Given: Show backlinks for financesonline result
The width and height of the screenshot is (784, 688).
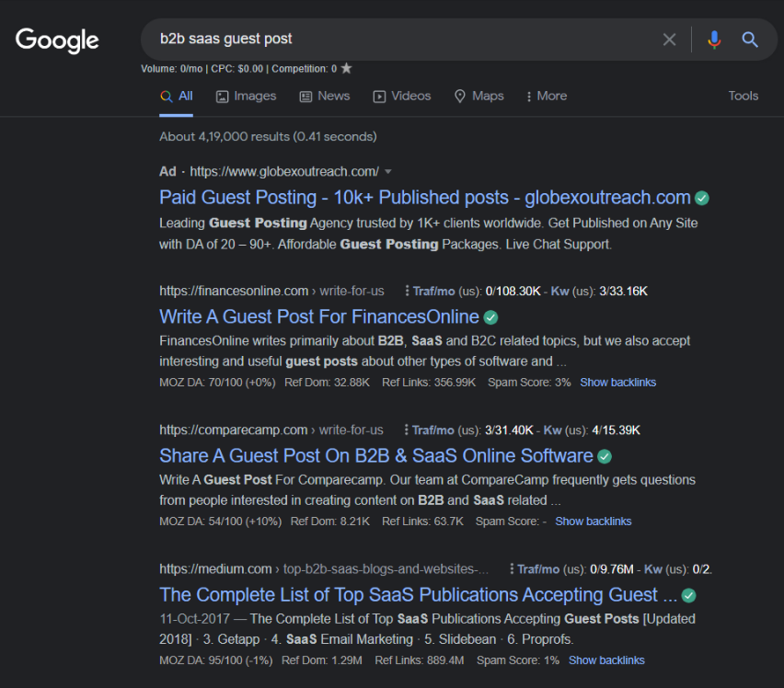Looking at the screenshot, I should 618,383.
